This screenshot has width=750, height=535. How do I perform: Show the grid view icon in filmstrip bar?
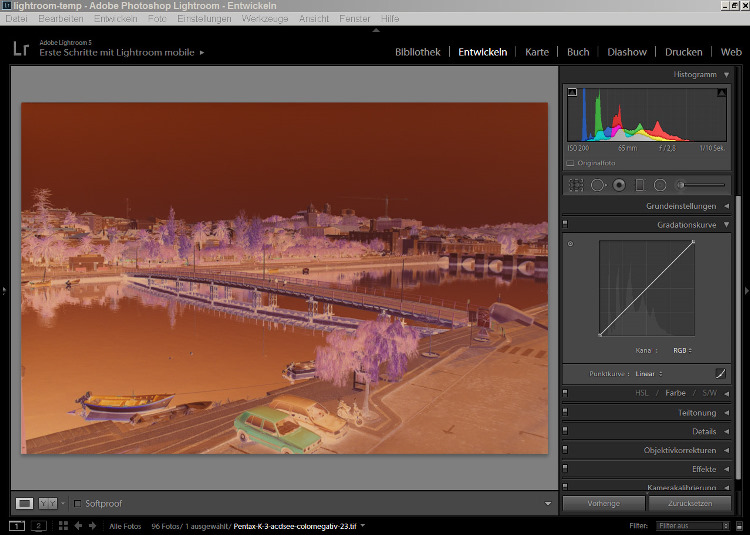pos(63,525)
